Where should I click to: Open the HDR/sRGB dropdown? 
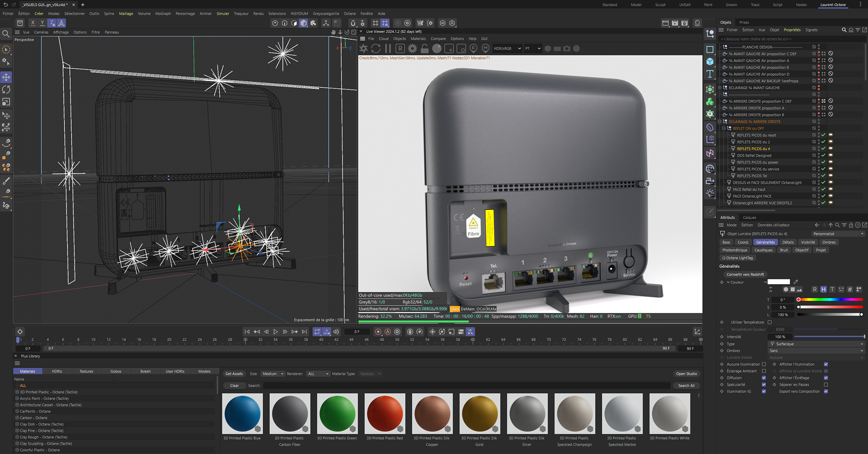[x=507, y=48]
